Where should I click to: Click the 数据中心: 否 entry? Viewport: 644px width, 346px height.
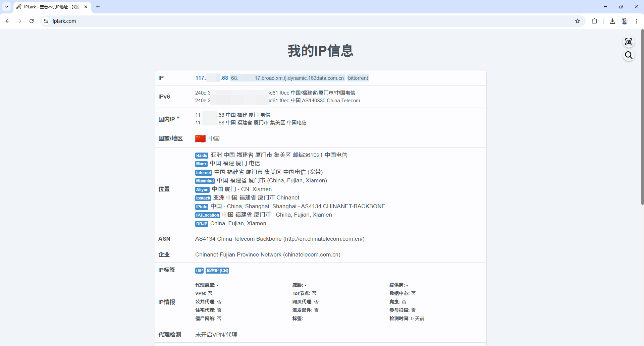[402, 293]
